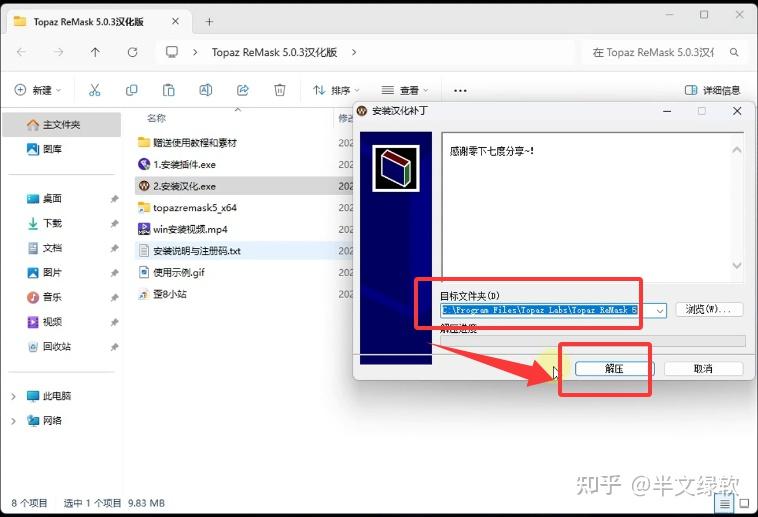
Task: Open the destination folder dropdown arrow
Action: [x=660, y=310]
